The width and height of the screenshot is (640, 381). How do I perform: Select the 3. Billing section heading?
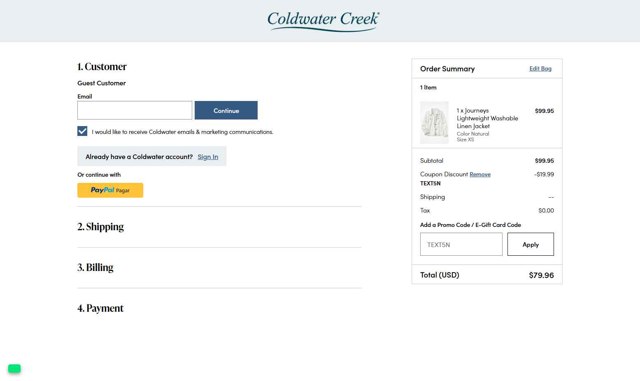[x=96, y=267]
